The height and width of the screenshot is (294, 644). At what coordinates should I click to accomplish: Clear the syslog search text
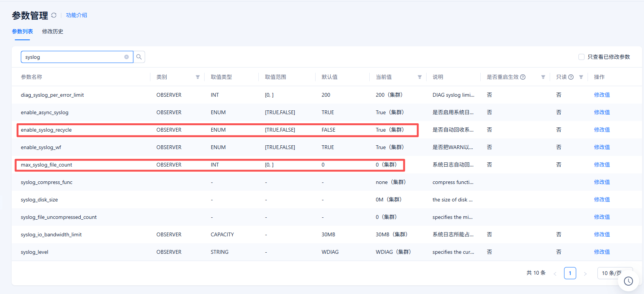click(127, 57)
